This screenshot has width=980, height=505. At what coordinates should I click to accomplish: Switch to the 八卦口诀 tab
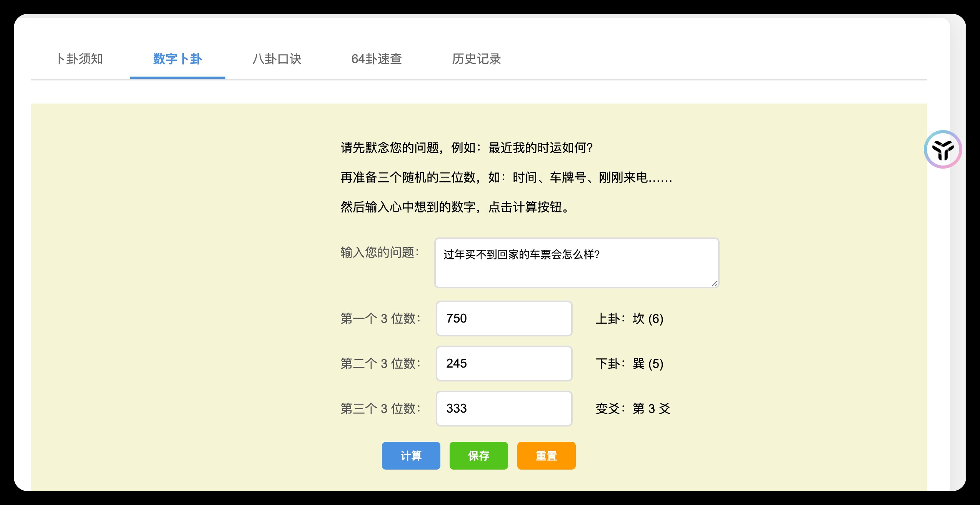277,59
